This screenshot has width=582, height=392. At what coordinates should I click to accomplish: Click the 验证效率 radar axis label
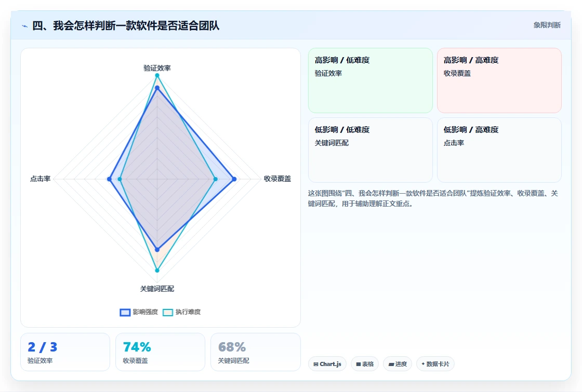(157, 68)
